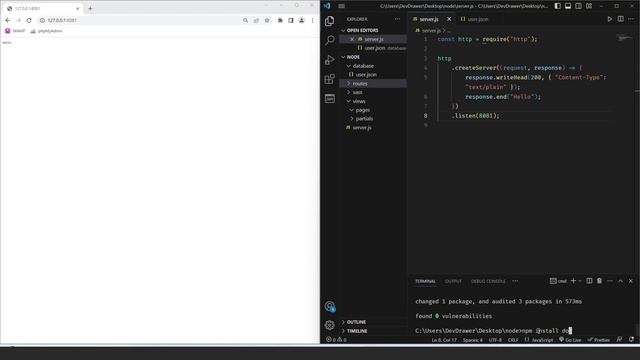This screenshot has height=360, width=640.
Task: Open Chrome extensions puzzle icon
Action: click(x=280, y=20)
